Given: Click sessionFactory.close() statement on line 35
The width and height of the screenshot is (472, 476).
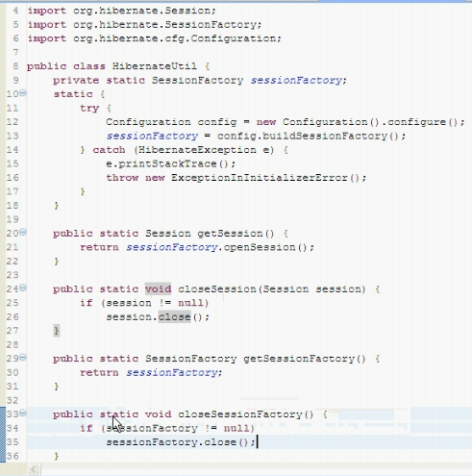Looking at the screenshot, I should [181, 442].
